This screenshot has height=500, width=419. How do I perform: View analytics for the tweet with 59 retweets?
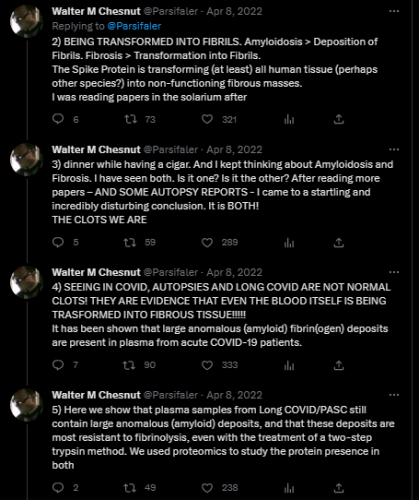[x=289, y=243]
